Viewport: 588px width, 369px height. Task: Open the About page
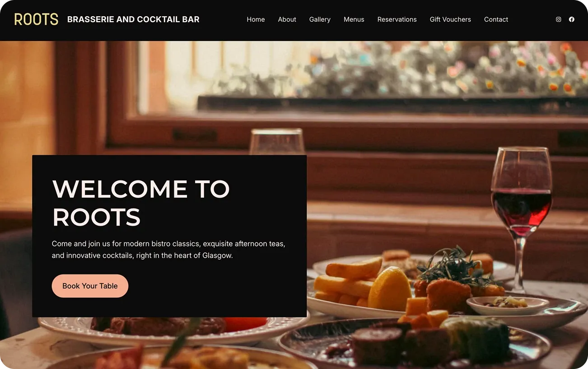coord(287,19)
